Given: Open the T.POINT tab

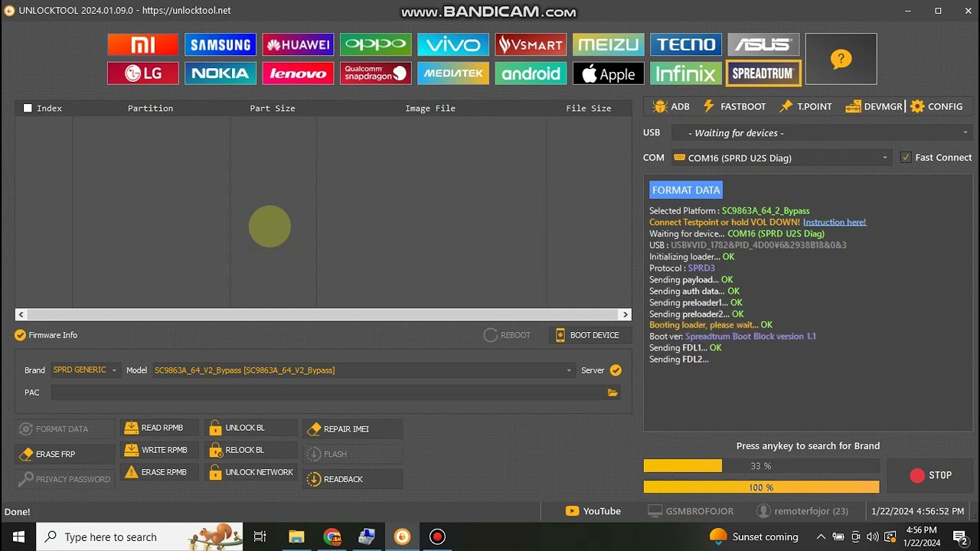Looking at the screenshot, I should click(x=805, y=106).
